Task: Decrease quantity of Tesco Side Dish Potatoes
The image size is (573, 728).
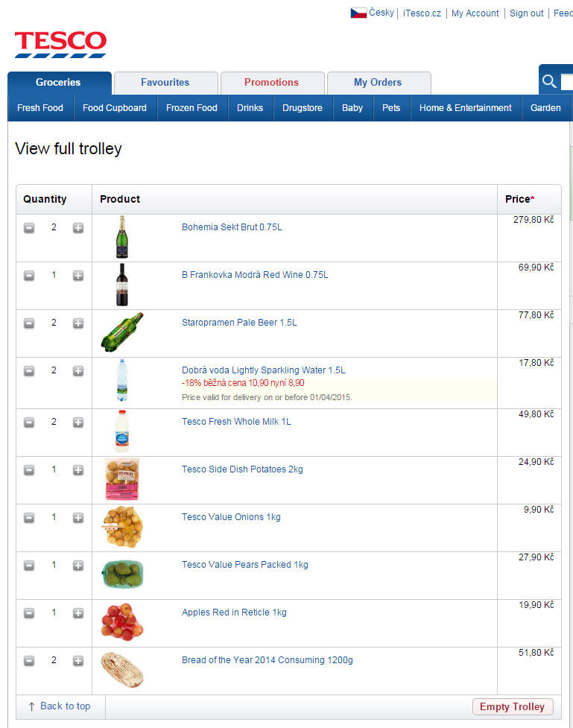Action: pos(29,470)
